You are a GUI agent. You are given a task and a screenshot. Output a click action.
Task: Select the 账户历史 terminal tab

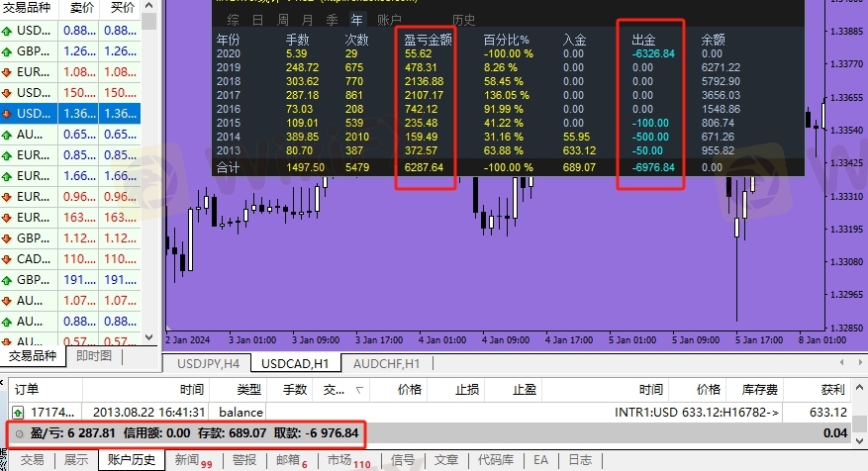tap(132, 460)
